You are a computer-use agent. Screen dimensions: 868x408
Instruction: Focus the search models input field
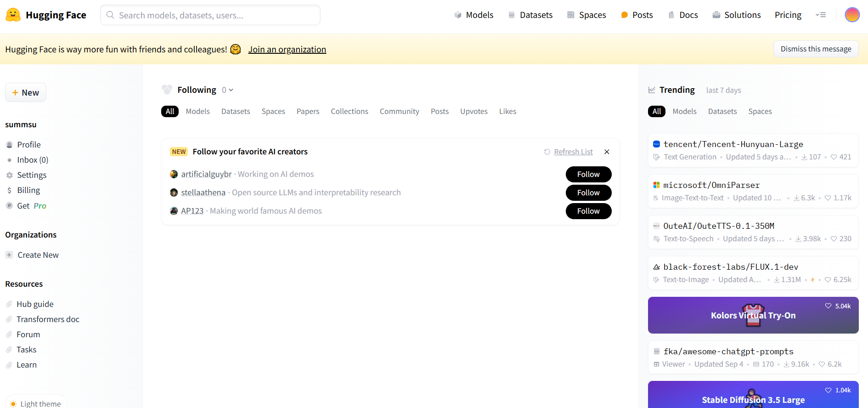(x=210, y=15)
